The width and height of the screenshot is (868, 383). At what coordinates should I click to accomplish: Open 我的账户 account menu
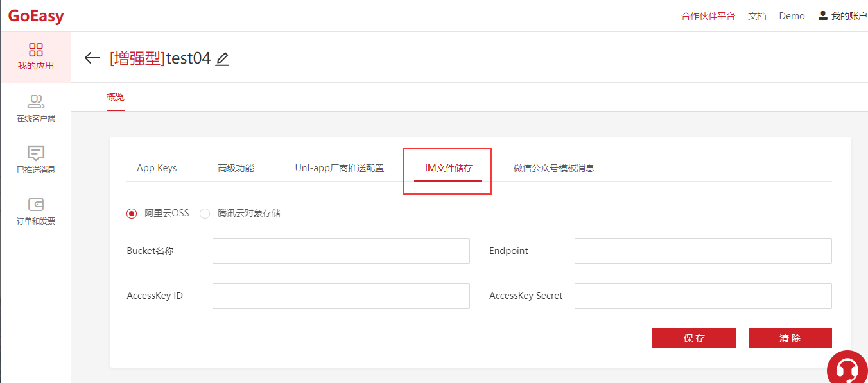click(842, 16)
